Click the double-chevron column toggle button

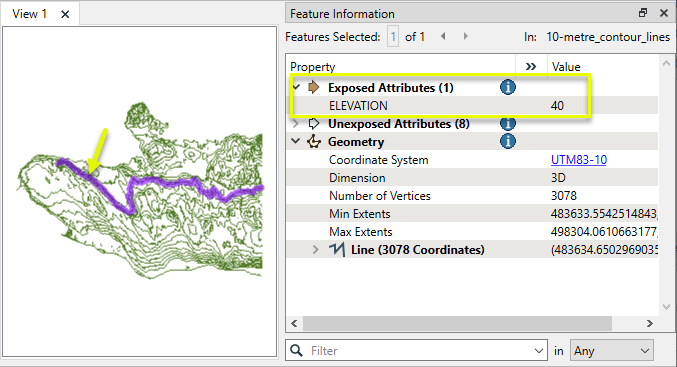tap(531, 66)
